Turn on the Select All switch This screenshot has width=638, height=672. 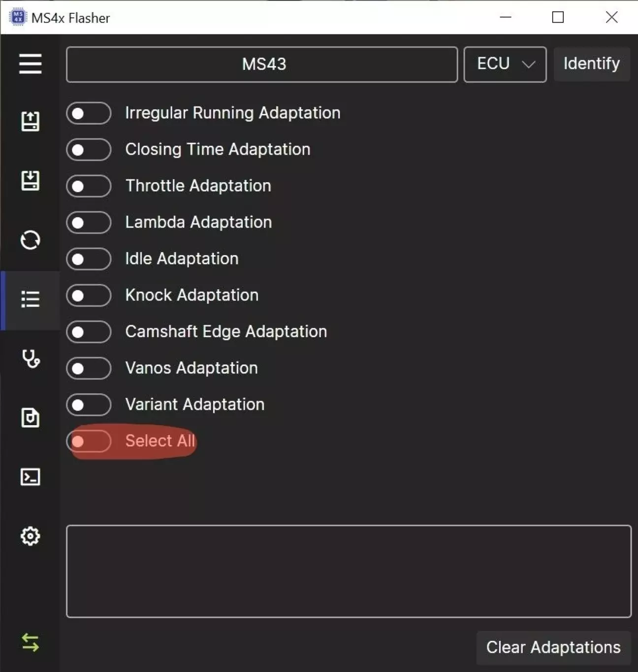click(x=89, y=441)
